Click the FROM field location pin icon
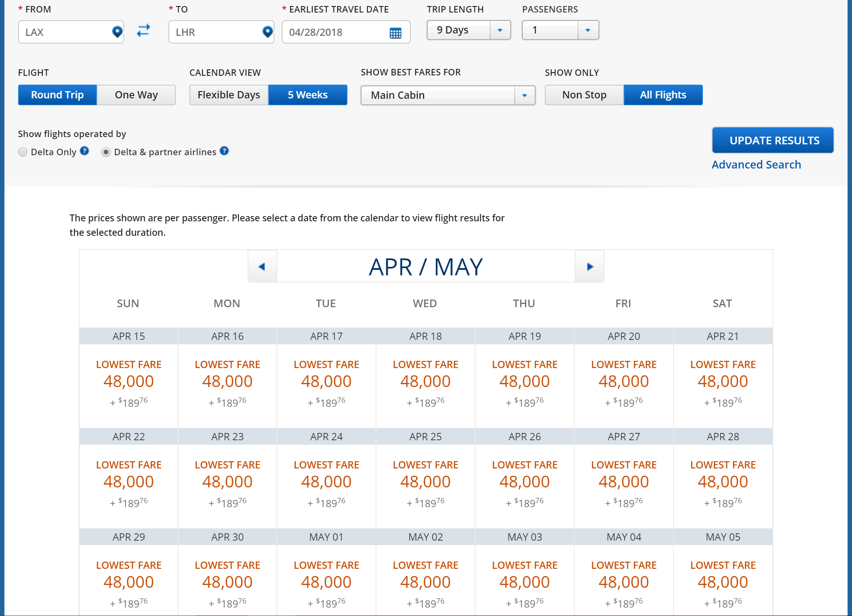 pos(117,32)
